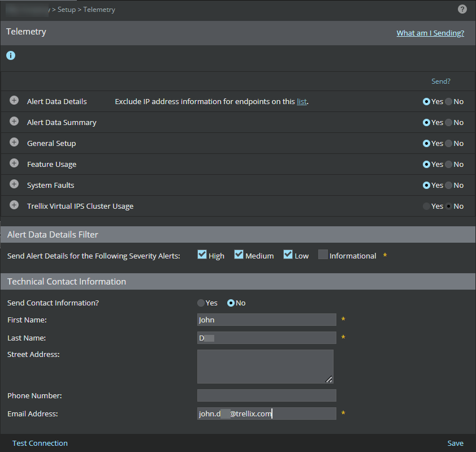
Task: Click the blue information icon
Action: tap(11, 55)
